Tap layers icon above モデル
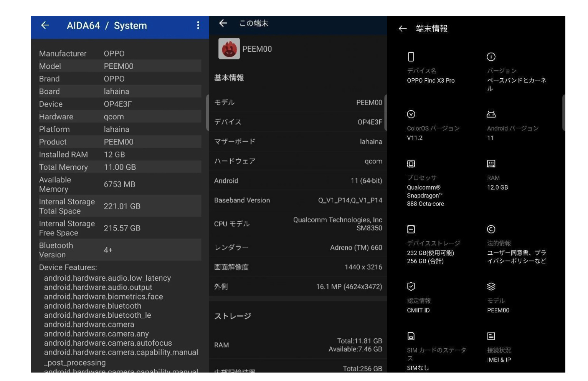This screenshot has width=588, height=381. pyautogui.click(x=491, y=287)
